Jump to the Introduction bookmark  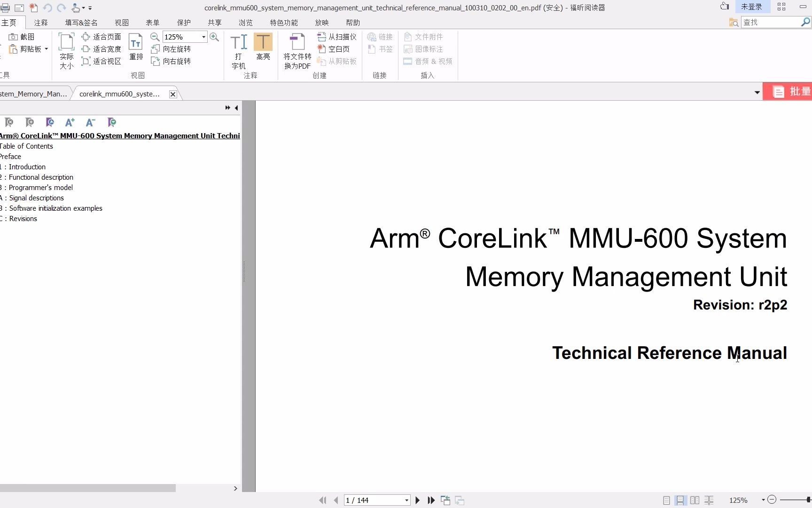coord(23,167)
